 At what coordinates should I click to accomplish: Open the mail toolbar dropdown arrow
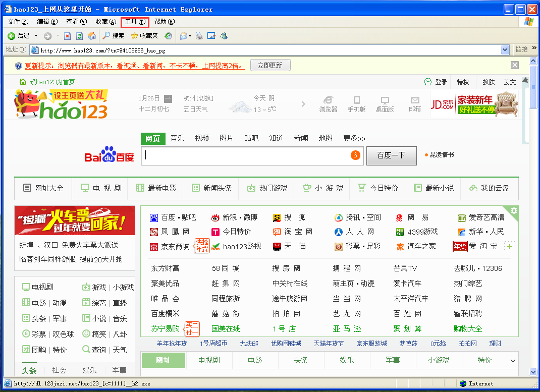(190, 36)
